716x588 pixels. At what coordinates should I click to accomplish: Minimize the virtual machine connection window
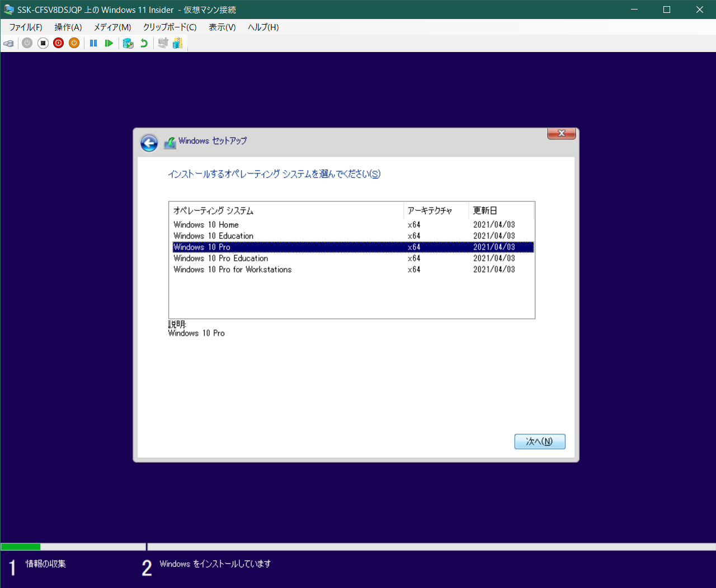634,10
